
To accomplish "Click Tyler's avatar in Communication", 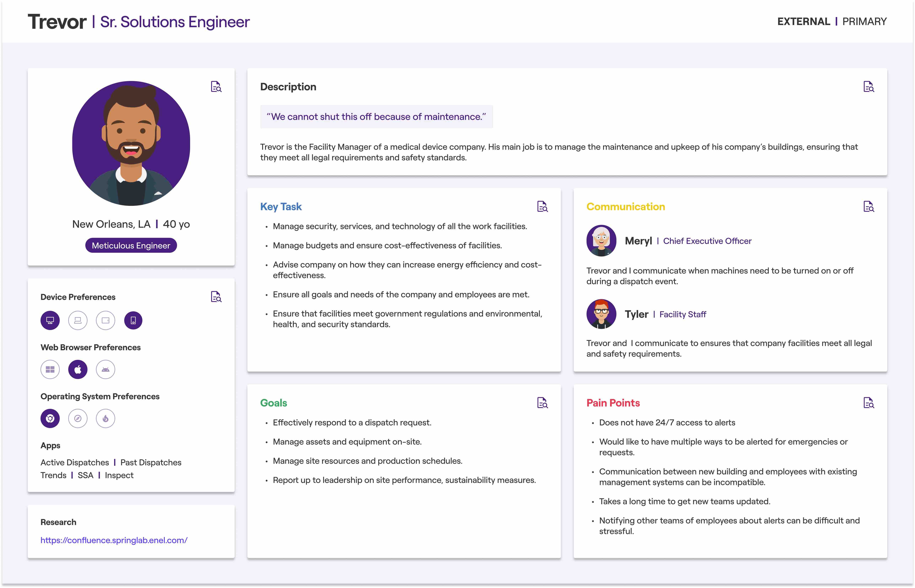I will 601,314.
